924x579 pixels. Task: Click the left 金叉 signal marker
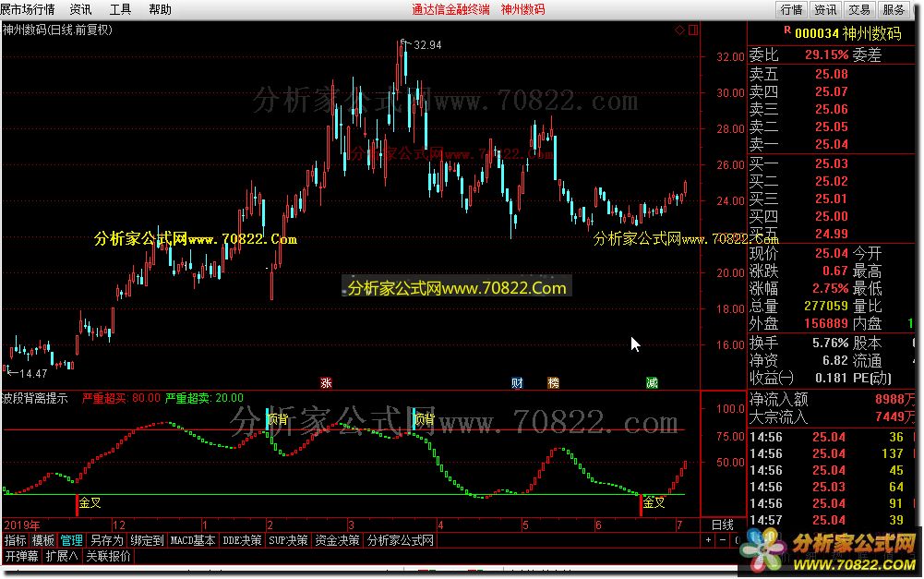click(x=90, y=503)
